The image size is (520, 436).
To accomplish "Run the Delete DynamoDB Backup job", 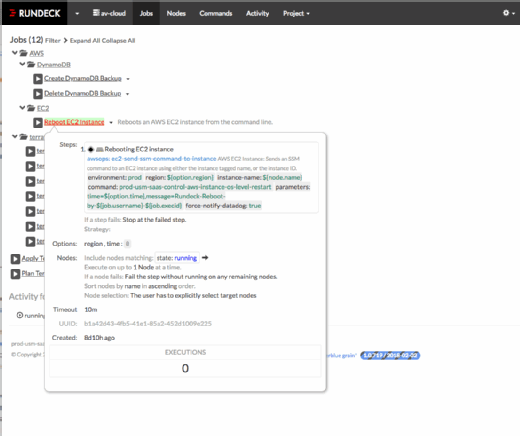I will pyautogui.click(x=38, y=94).
